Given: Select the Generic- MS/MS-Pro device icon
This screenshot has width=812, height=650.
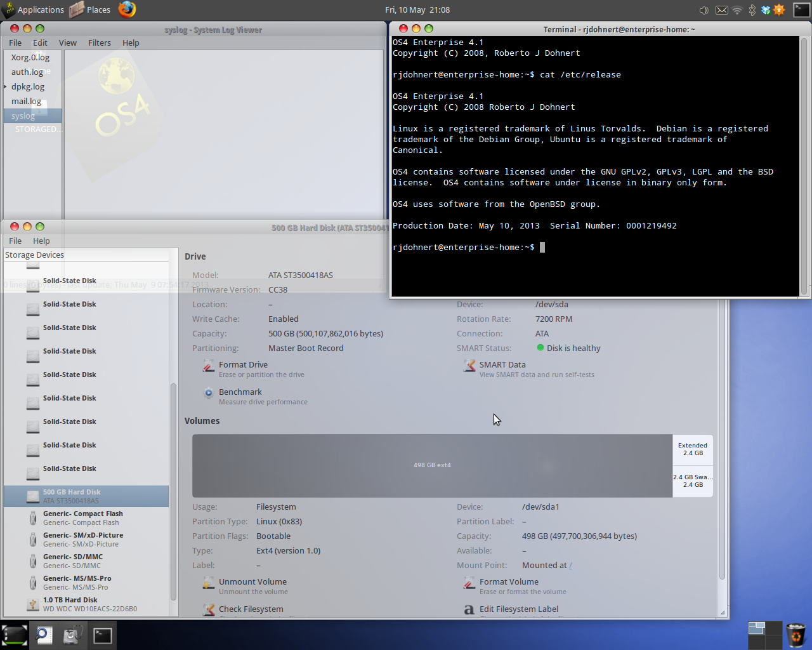Looking at the screenshot, I should pos(33,583).
